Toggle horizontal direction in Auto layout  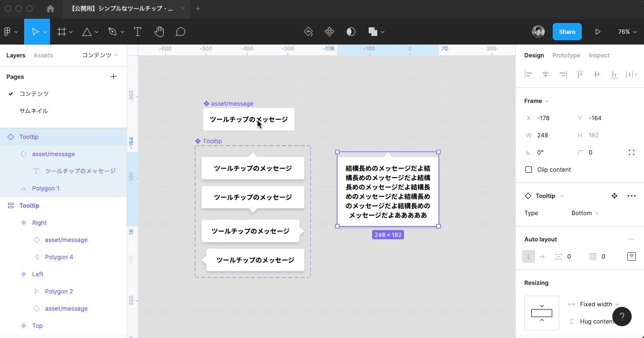click(x=542, y=256)
